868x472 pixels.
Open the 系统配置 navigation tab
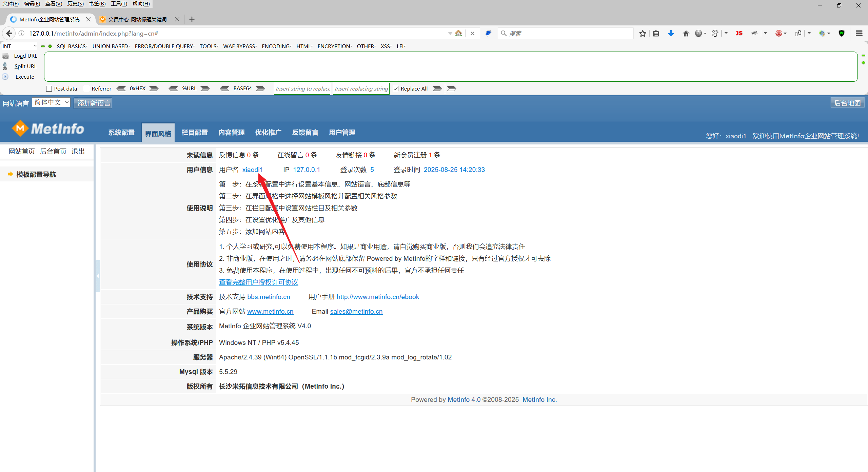click(121, 133)
